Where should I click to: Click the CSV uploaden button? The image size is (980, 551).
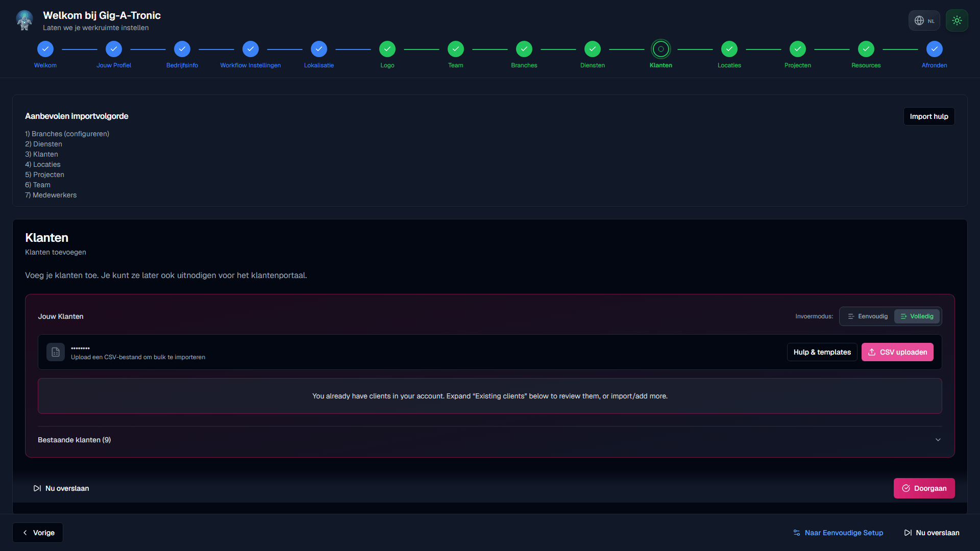click(x=897, y=352)
